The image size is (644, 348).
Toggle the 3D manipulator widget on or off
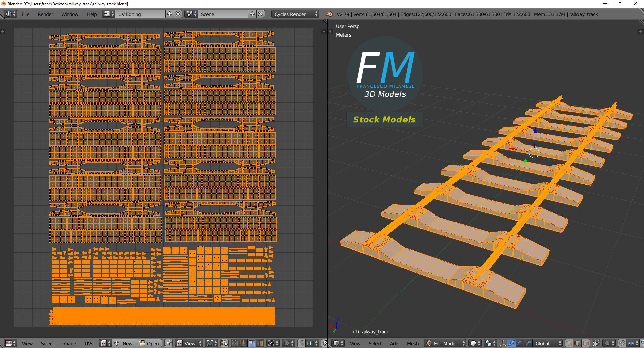click(x=503, y=343)
